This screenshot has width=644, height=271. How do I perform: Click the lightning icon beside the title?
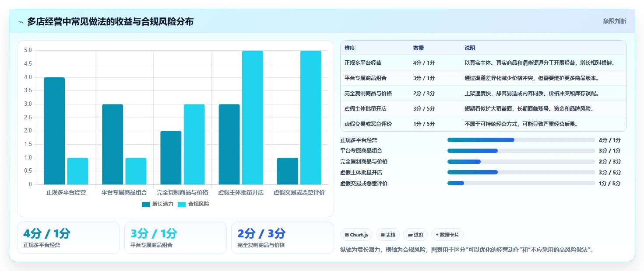(x=21, y=22)
